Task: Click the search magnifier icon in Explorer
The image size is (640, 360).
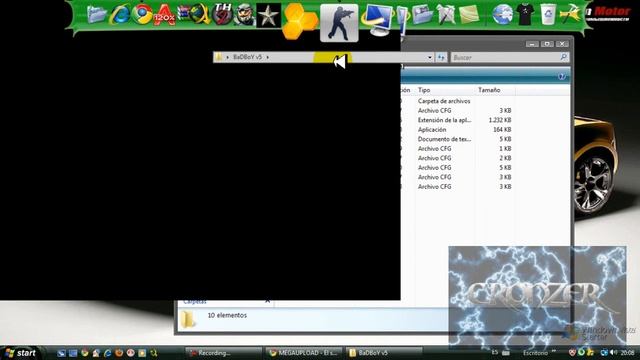Action: (x=564, y=57)
